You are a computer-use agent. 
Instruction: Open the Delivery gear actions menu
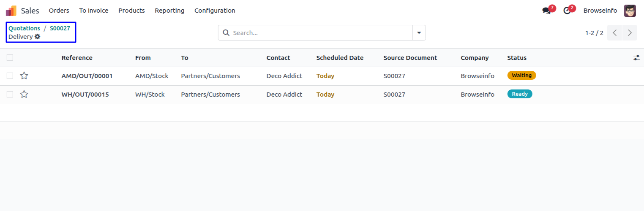[38, 37]
